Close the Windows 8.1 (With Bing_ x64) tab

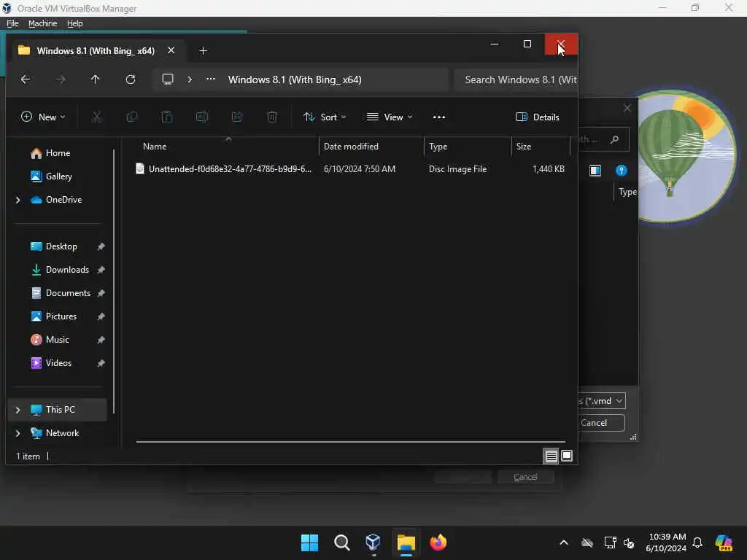pyautogui.click(x=171, y=50)
